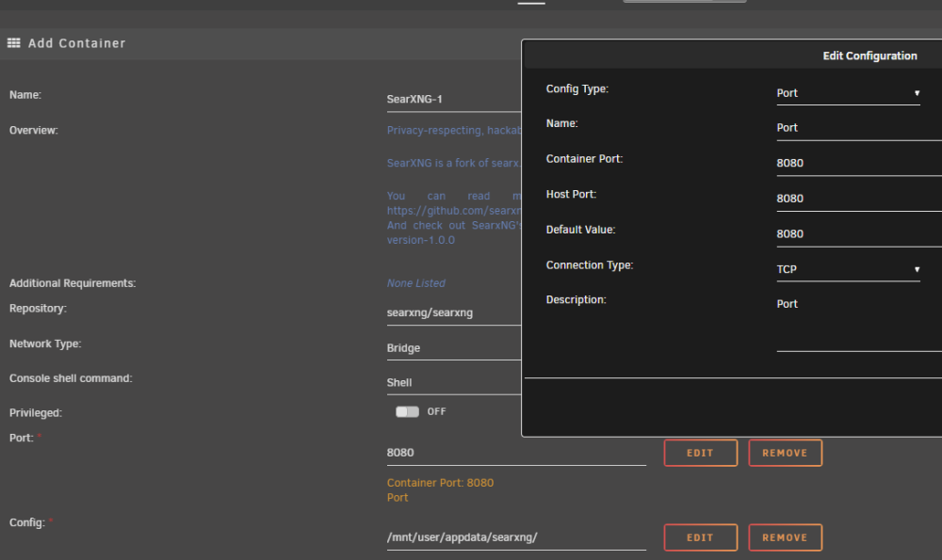Click the 'SearXNG is a fork of searx' text
Screen dimensions: 942x560
[454, 163]
